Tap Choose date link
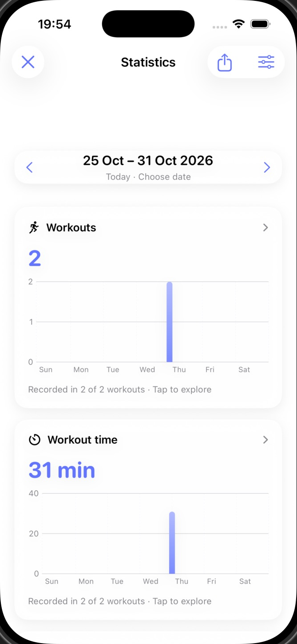The height and width of the screenshot is (644, 297). click(x=165, y=177)
